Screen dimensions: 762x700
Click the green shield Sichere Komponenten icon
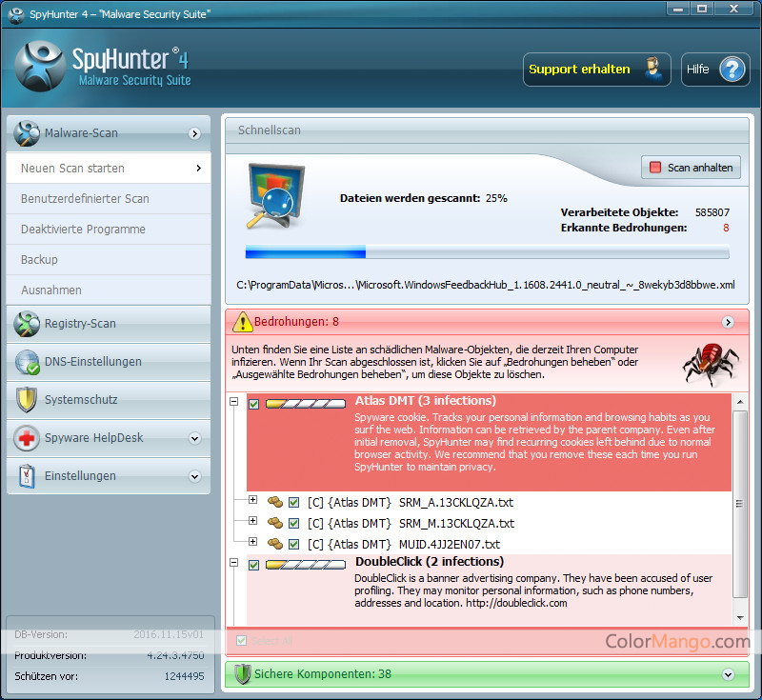242,674
